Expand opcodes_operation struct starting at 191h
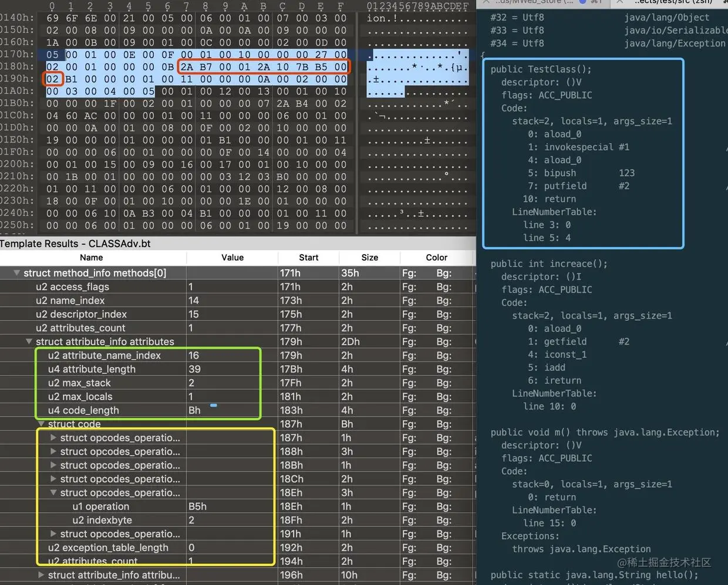728x585 pixels. [x=53, y=534]
